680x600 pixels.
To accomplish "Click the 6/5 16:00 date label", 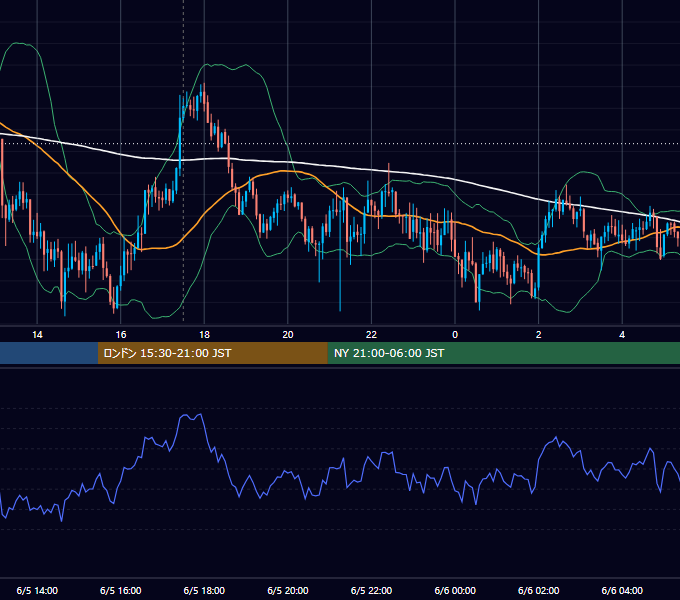I will tap(121, 590).
